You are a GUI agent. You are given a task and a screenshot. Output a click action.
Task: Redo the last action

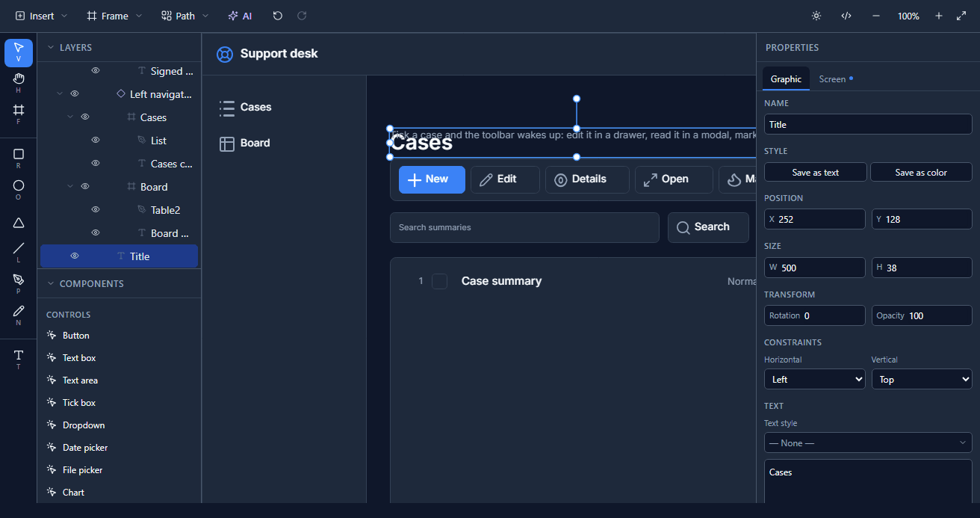click(x=302, y=16)
